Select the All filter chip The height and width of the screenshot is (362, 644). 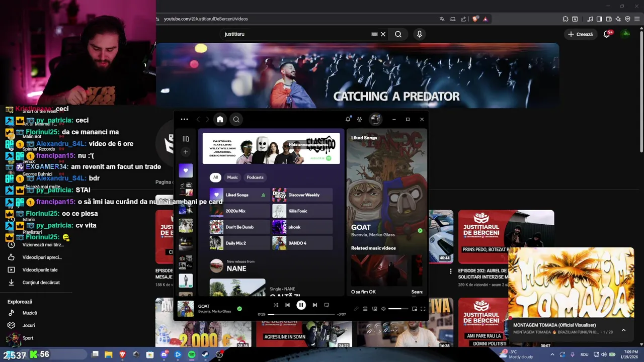coord(215,177)
